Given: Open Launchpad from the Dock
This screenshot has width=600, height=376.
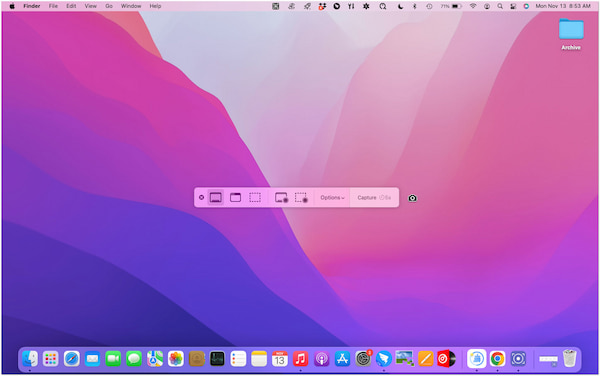Looking at the screenshot, I should tap(51, 359).
